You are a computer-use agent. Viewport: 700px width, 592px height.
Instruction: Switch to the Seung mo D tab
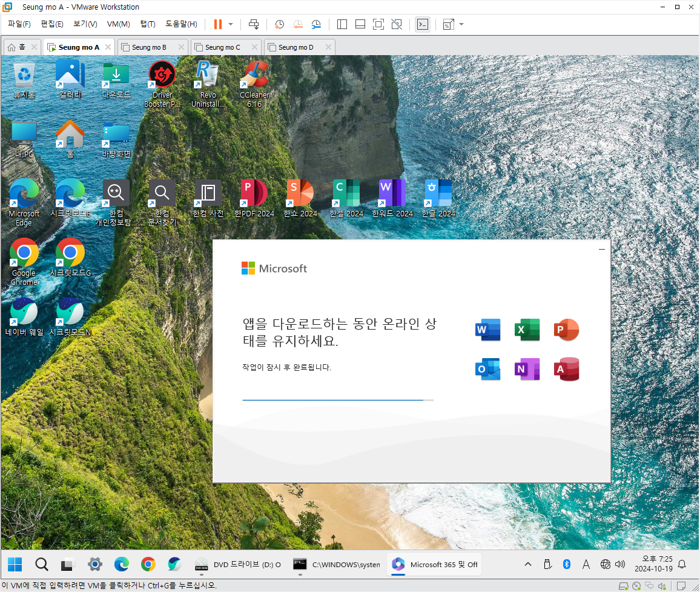click(296, 47)
